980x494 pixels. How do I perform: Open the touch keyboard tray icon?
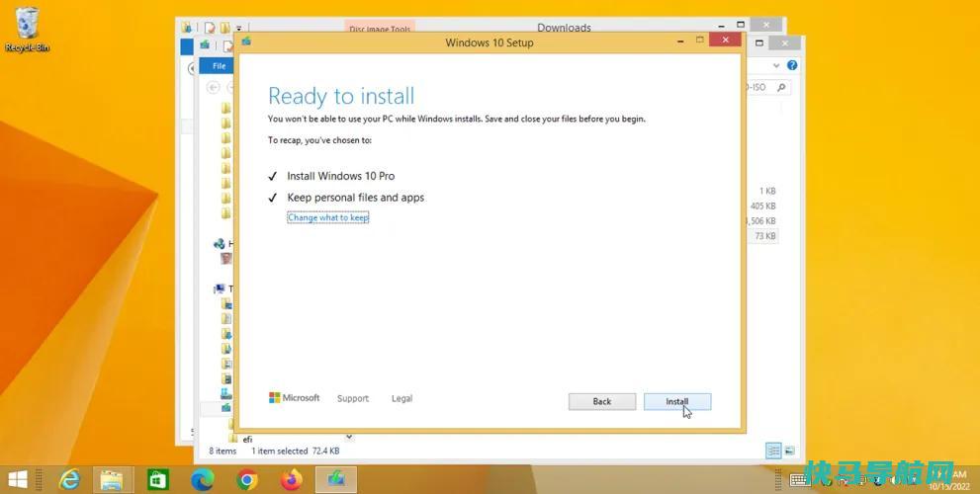click(x=800, y=479)
